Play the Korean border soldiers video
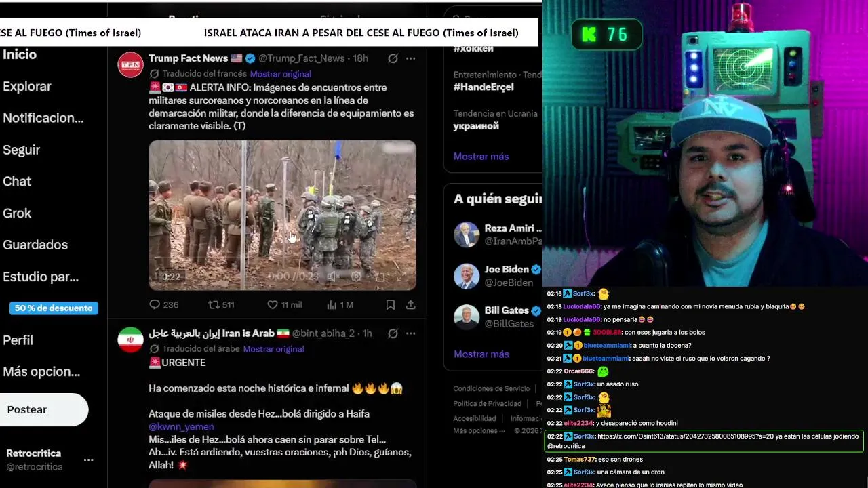Viewport: 868px width, 488px height. 282,215
